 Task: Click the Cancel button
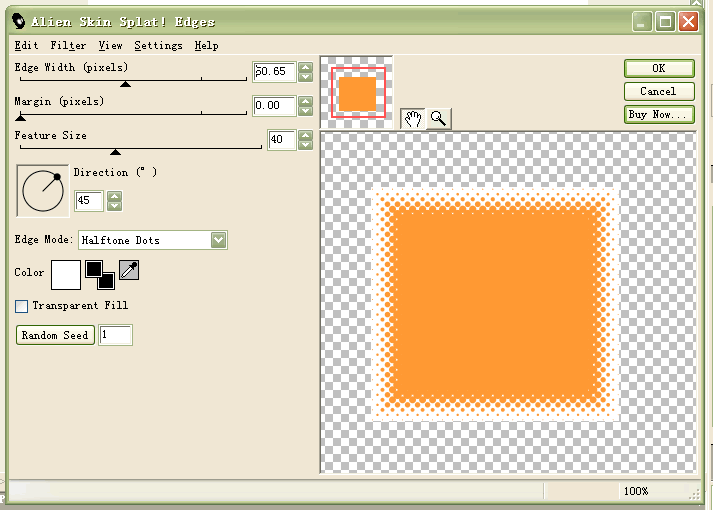(659, 91)
